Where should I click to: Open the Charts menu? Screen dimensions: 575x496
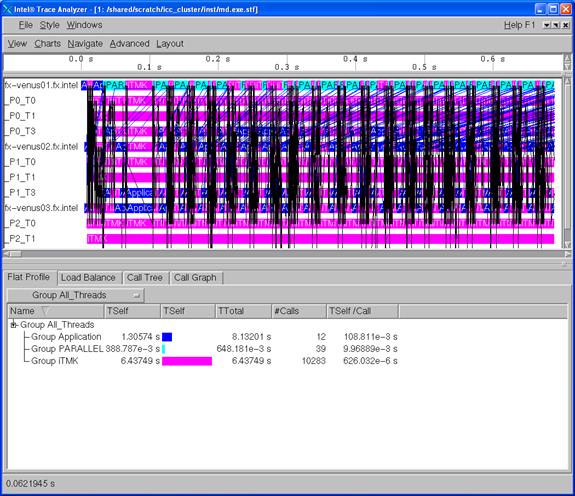48,44
